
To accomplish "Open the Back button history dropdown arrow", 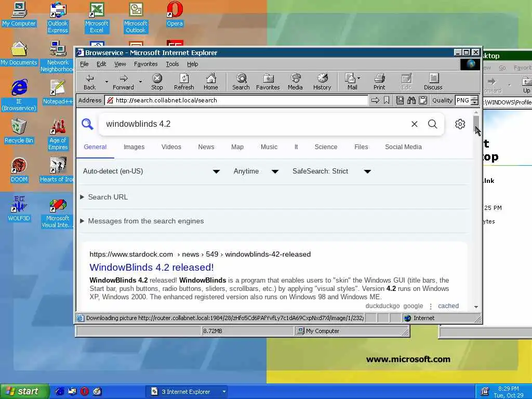I will click(107, 82).
